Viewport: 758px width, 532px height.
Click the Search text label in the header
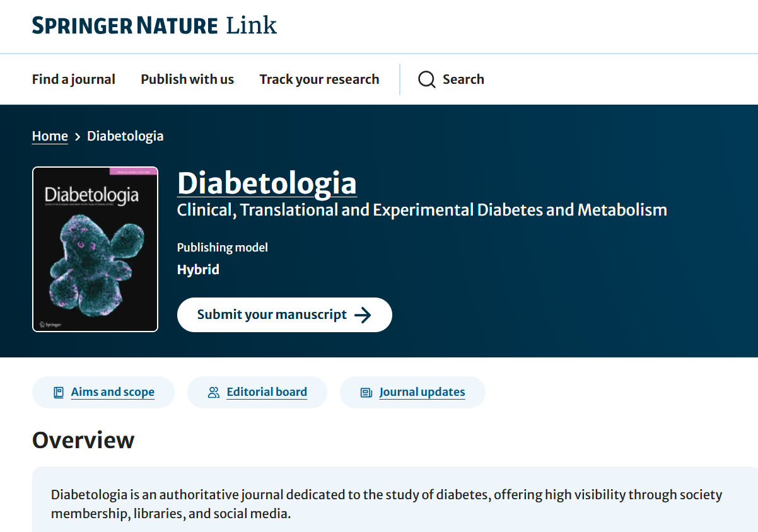pos(463,79)
